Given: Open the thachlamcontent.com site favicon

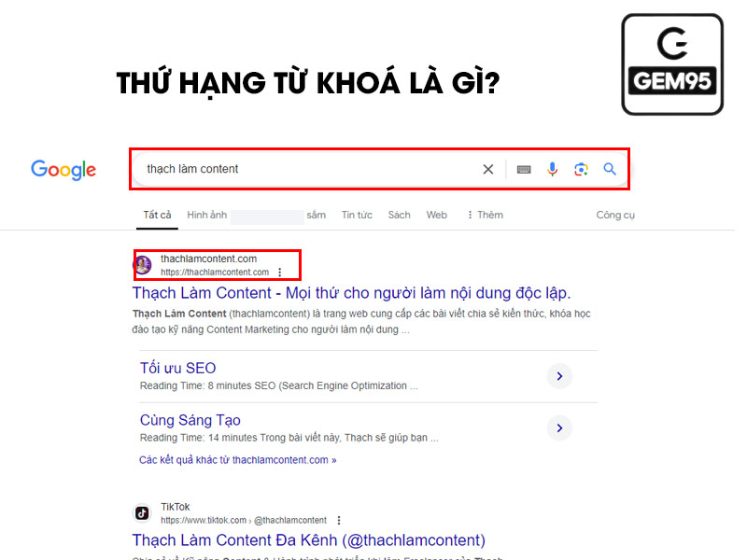Looking at the screenshot, I should [x=142, y=265].
